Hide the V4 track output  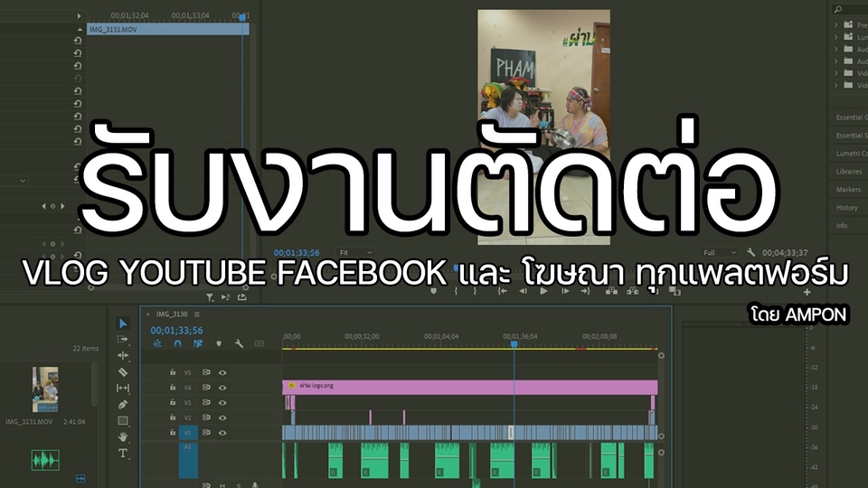click(222, 388)
